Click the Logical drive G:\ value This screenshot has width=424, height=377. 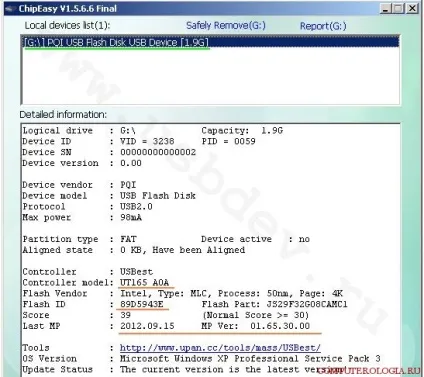[128, 131]
